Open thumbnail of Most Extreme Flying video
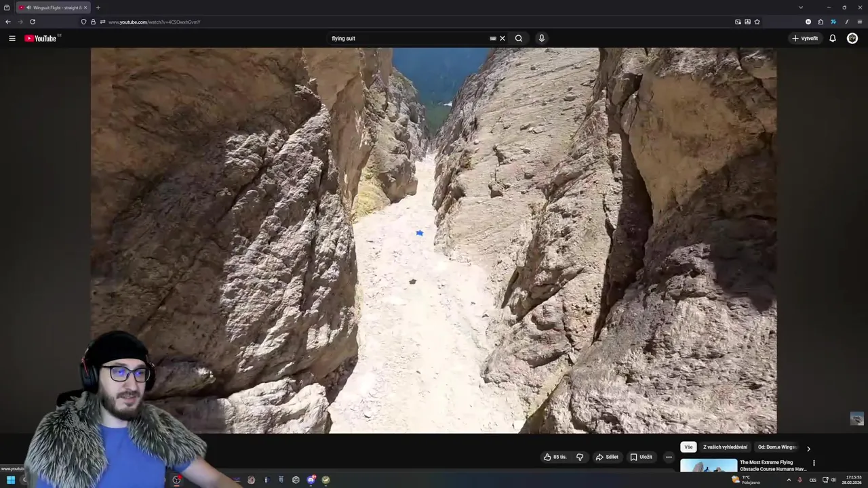This screenshot has width=868, height=488. [709, 466]
